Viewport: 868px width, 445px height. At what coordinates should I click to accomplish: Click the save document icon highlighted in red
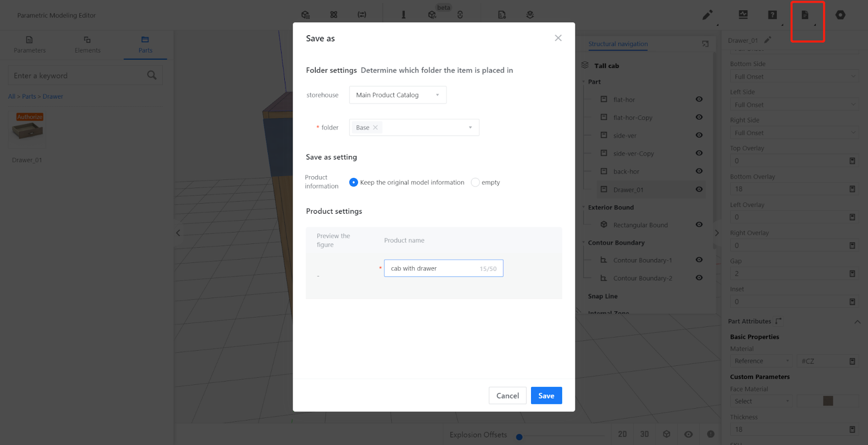(x=805, y=15)
